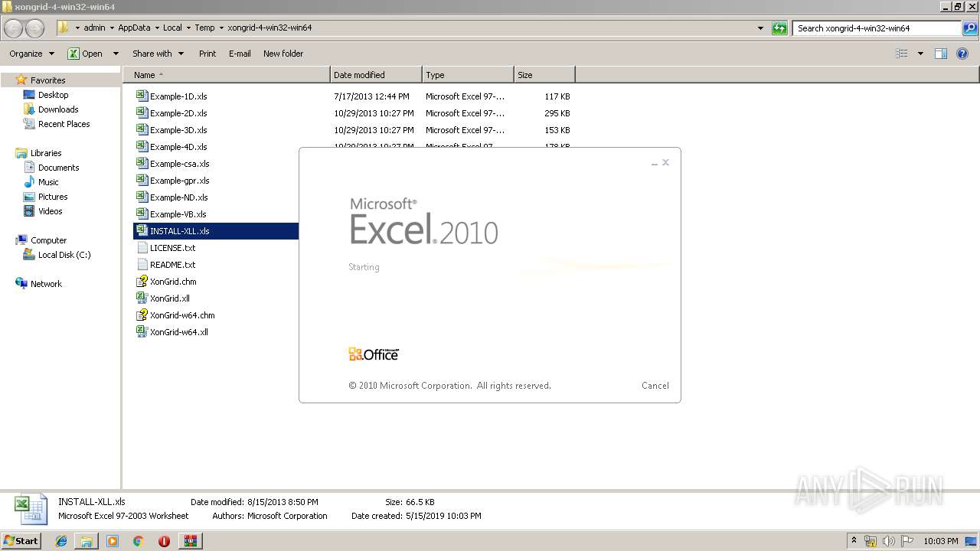The height and width of the screenshot is (551, 980).
Task: Open Downloads in navigation pane
Action: click(x=58, y=109)
